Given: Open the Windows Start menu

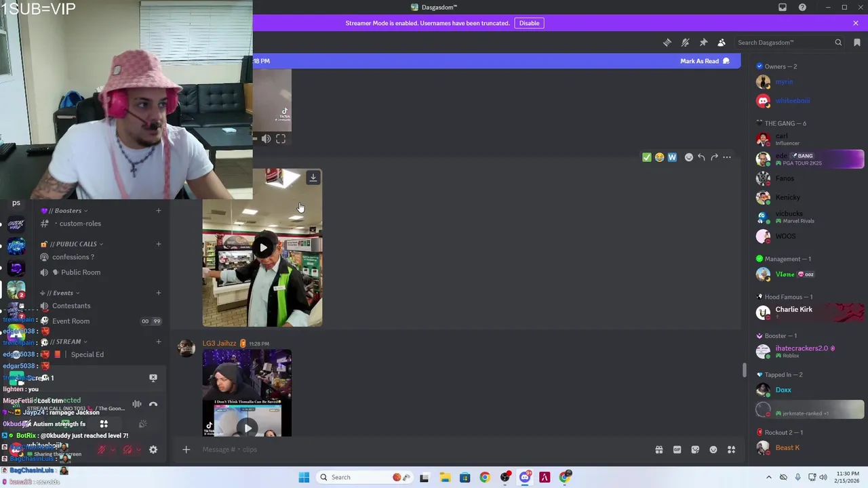Looking at the screenshot, I should tap(304, 477).
